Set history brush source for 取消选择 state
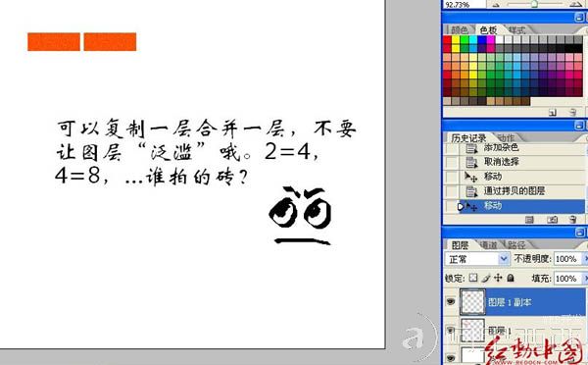Screen dimensions: 588x365 [451, 162]
